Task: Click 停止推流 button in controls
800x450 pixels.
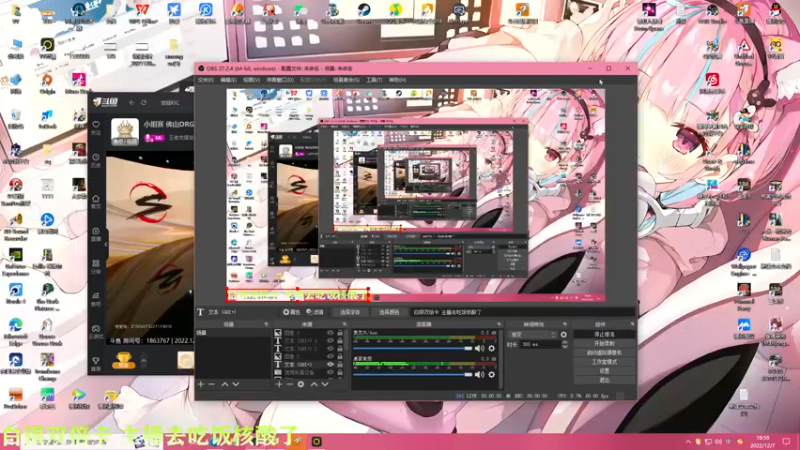Action: tap(605, 334)
